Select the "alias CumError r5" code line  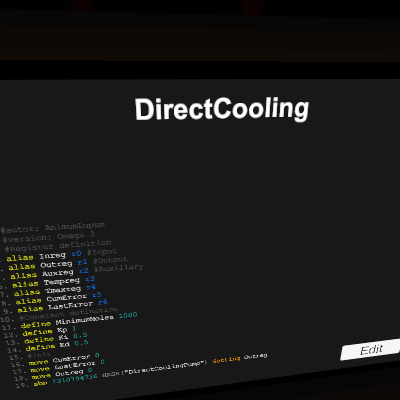59,298
